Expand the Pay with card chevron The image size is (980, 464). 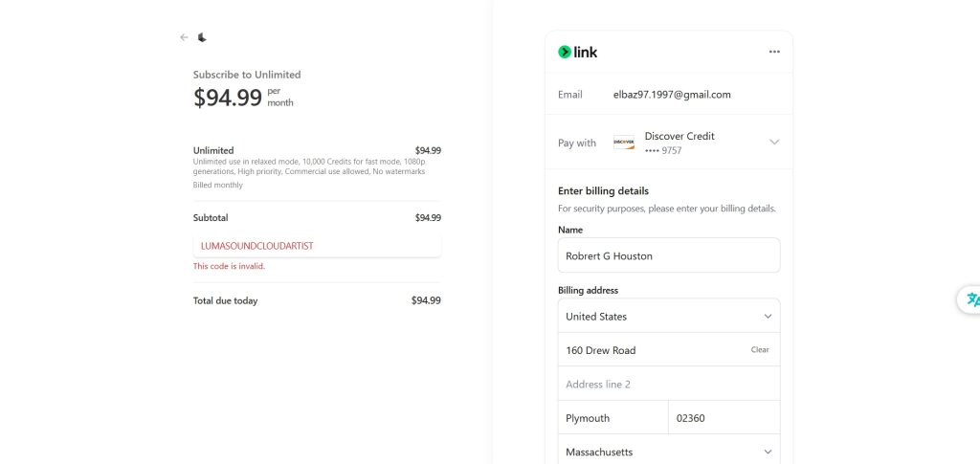(774, 143)
